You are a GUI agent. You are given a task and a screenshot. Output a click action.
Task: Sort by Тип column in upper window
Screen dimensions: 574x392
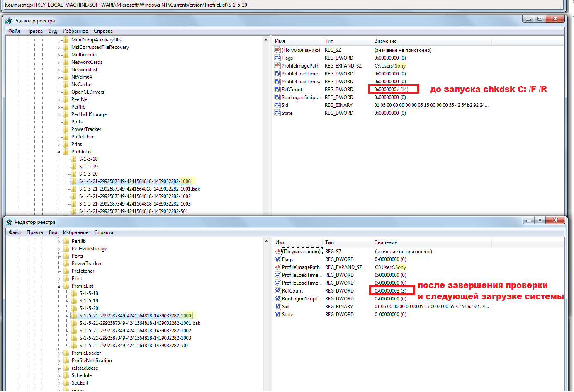click(347, 41)
